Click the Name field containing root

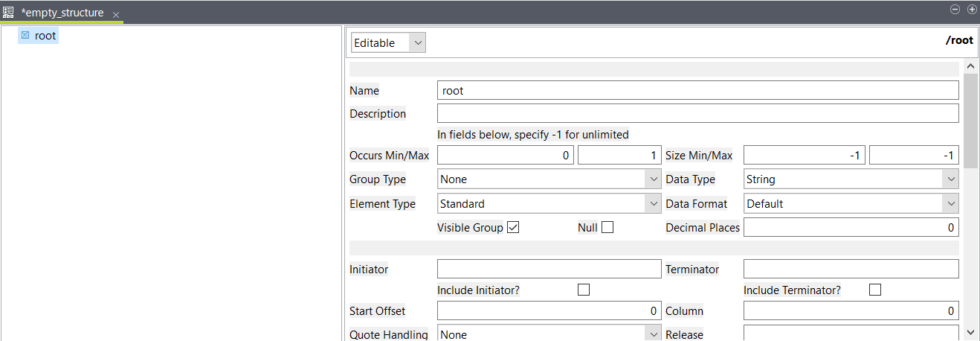coord(697,91)
